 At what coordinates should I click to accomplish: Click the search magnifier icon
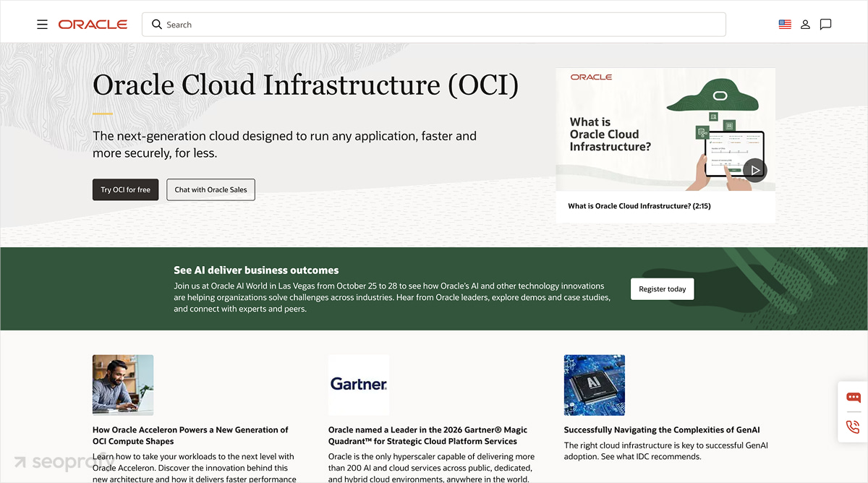(x=157, y=25)
